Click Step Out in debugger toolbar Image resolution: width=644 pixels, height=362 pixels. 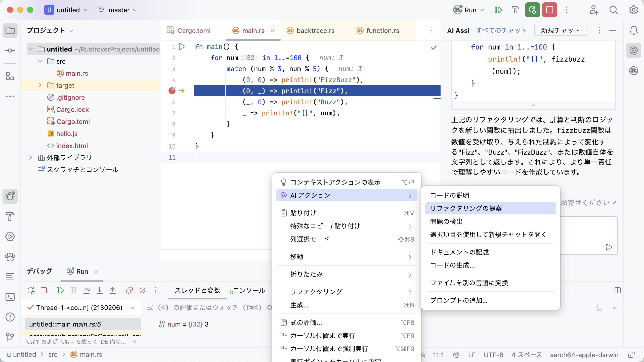[x=113, y=291]
